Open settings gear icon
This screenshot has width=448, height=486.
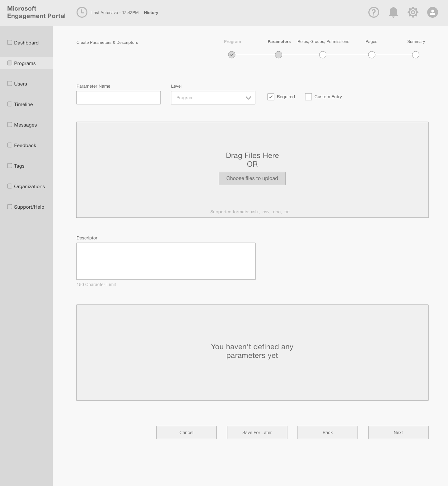pyautogui.click(x=413, y=12)
